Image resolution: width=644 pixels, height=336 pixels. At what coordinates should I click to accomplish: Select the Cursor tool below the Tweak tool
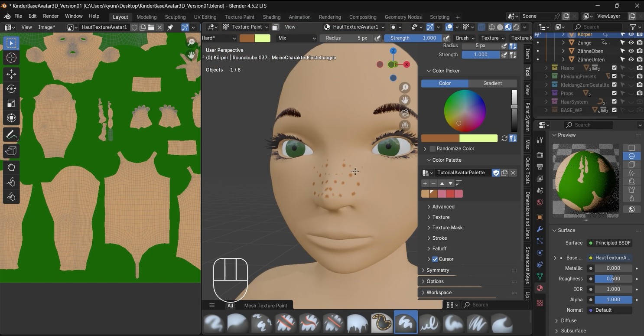pyautogui.click(x=11, y=57)
